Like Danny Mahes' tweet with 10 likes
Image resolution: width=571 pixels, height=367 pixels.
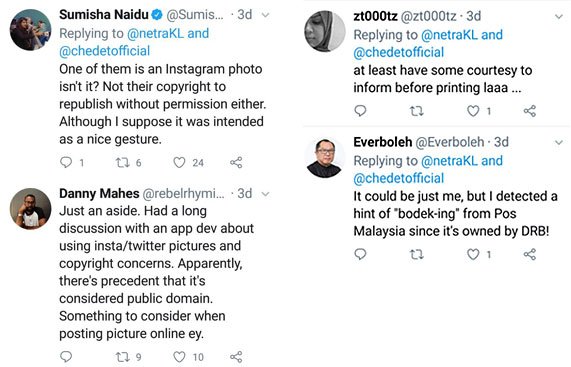(179, 357)
